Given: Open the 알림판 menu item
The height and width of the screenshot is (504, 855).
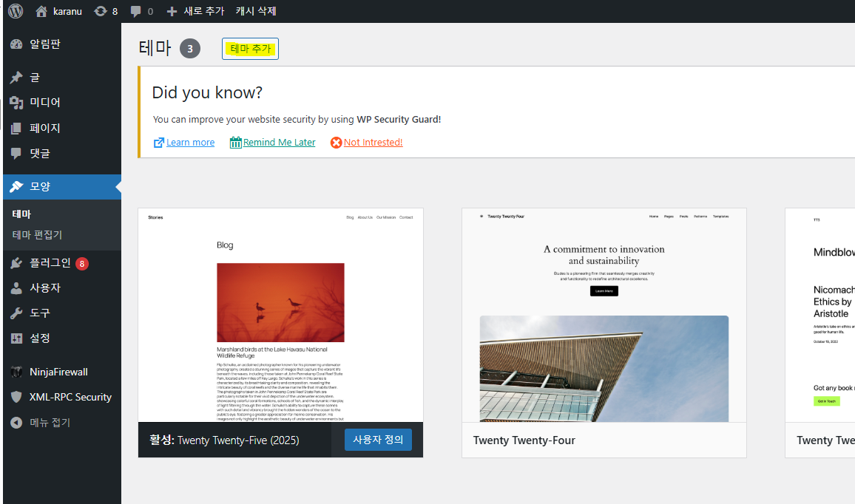Looking at the screenshot, I should tap(44, 44).
